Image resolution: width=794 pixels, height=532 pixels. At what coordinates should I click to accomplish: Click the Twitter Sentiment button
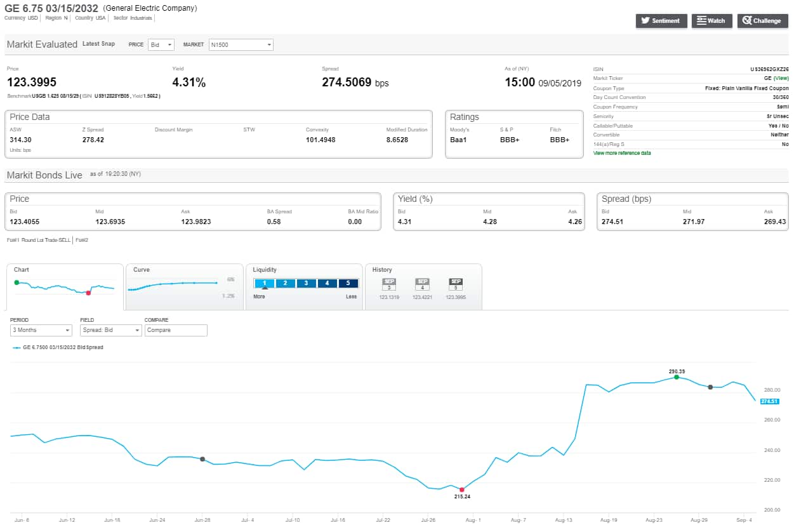click(x=661, y=21)
